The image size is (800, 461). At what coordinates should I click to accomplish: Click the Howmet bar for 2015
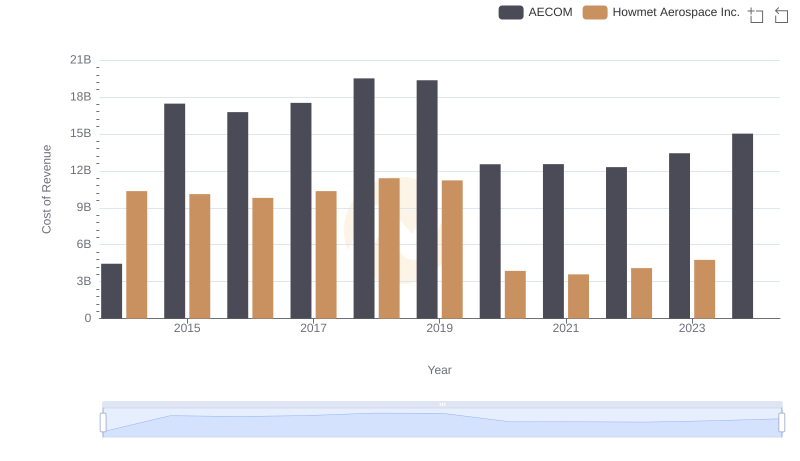(x=199, y=257)
